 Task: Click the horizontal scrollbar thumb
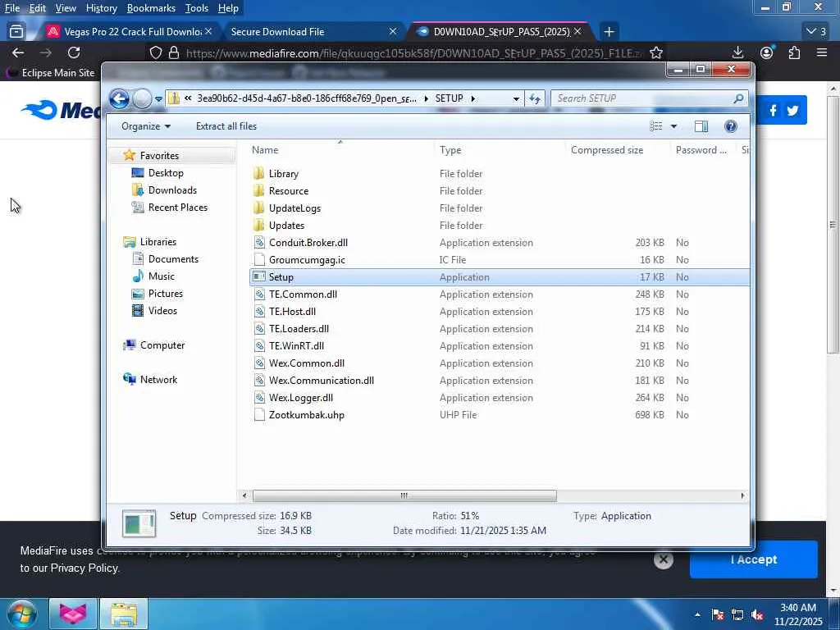[x=404, y=495]
